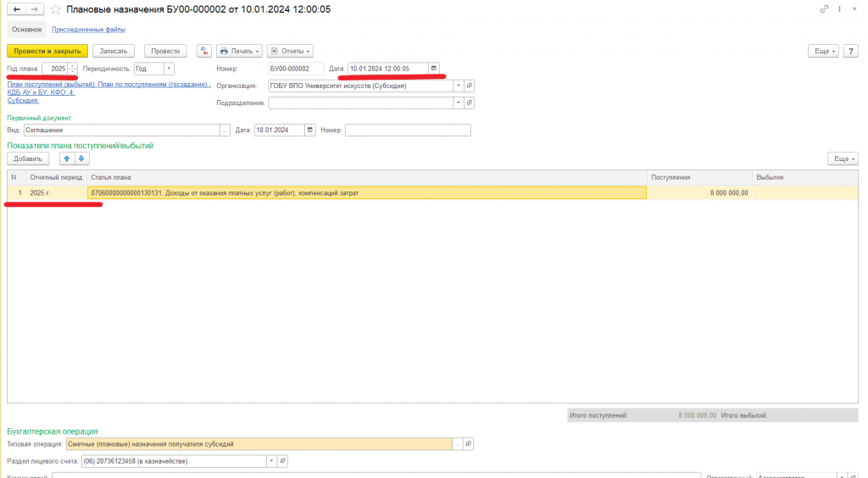This screenshot has height=478, width=868.
Task: Open the Раздел лицевого счета card icon
Action: (x=282, y=461)
